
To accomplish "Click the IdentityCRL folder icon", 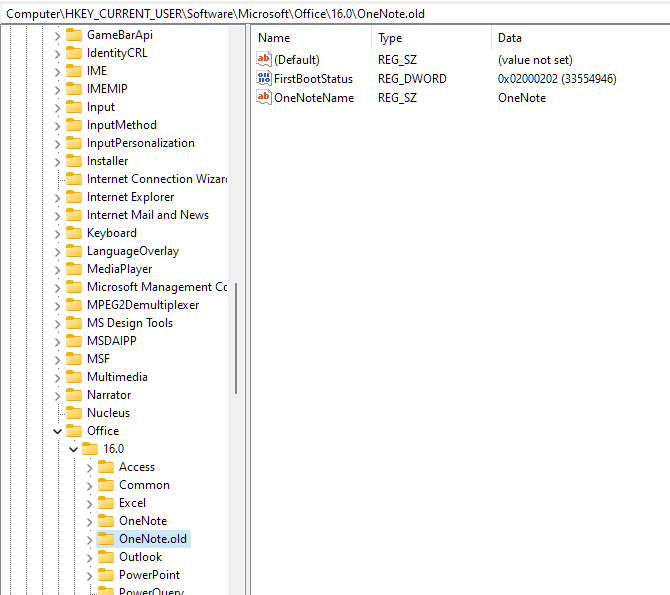I will pyautogui.click(x=74, y=53).
